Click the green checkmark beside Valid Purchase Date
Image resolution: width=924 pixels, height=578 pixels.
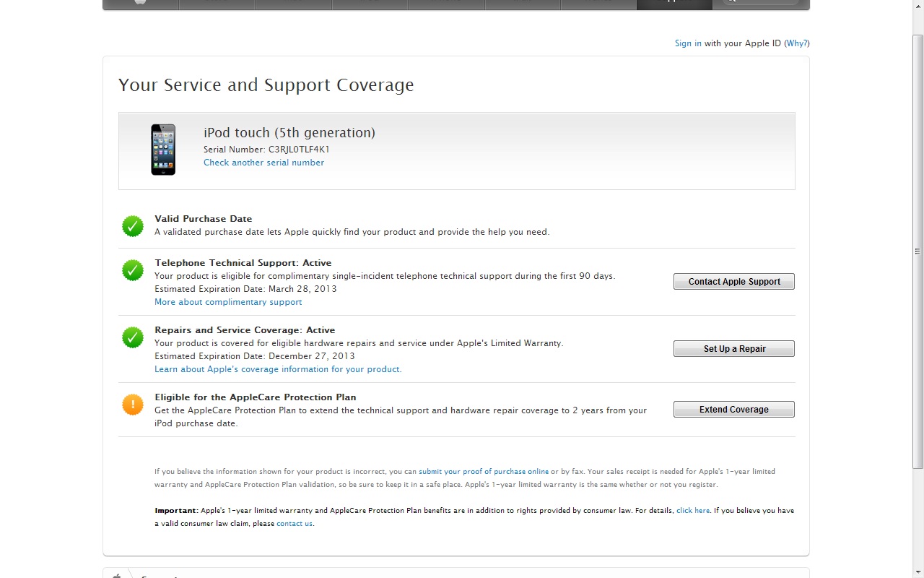[133, 226]
